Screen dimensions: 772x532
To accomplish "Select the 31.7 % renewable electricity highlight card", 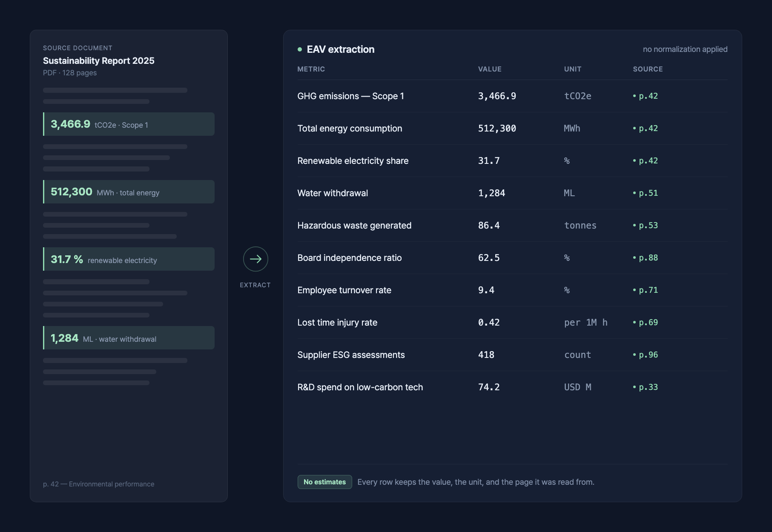I will (x=129, y=259).
